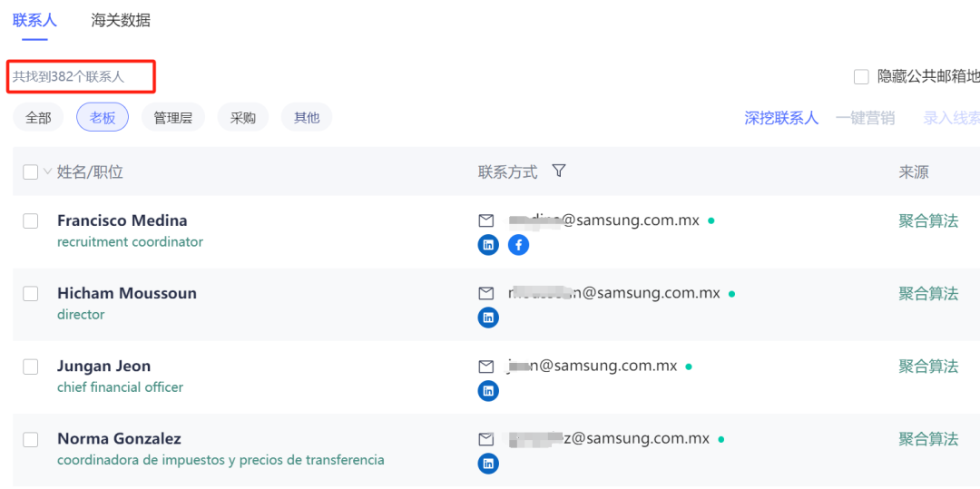This screenshot has height=489, width=980.
Task: Click 聚合算法 source in Hicham Moussoun row
Action: [x=928, y=294]
